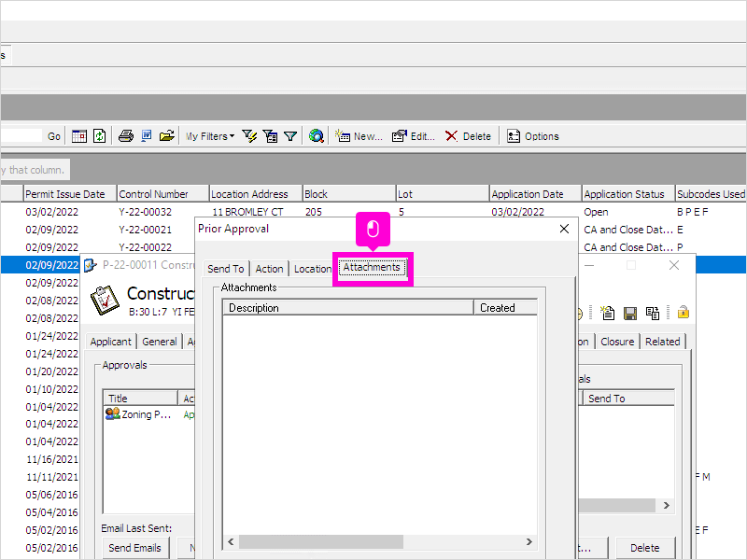This screenshot has height=560, width=747.
Task: Open the General tab in permit window
Action: click(x=159, y=342)
